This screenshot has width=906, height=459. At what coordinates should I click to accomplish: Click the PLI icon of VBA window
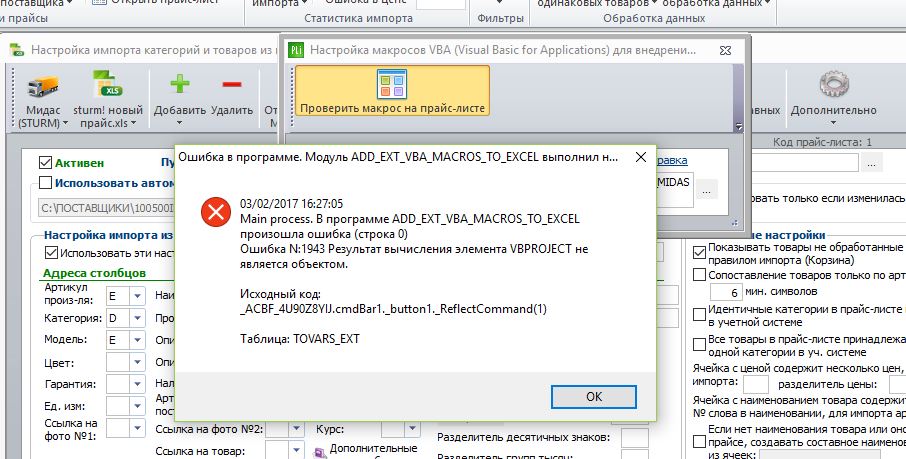point(296,50)
